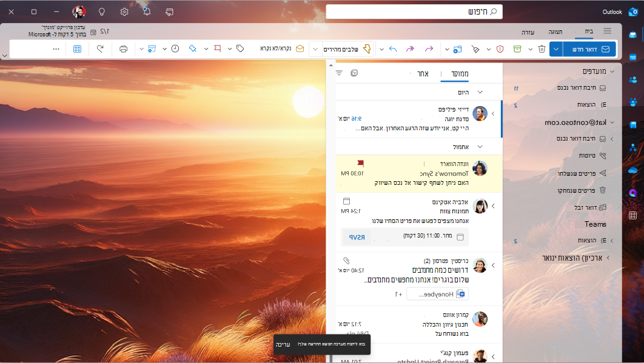
Task: Click the Print icon
Action: 123,49
